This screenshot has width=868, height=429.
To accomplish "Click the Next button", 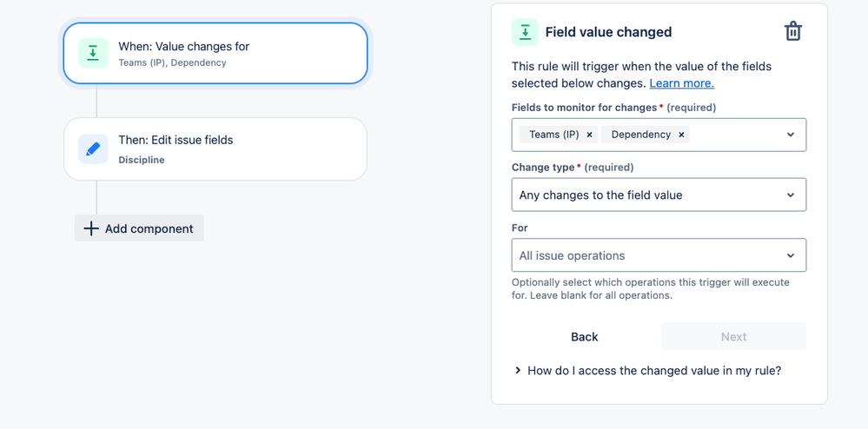I will click(x=733, y=337).
